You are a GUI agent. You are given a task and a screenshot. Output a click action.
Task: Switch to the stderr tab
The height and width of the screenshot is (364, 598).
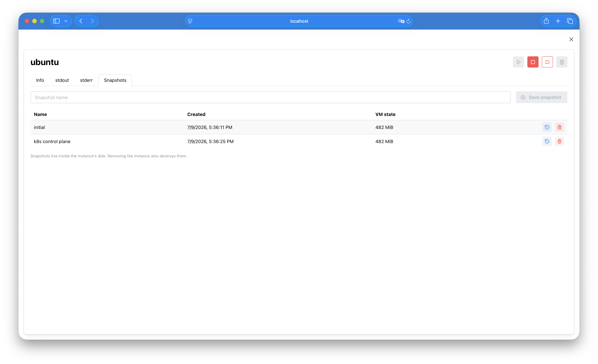tap(86, 80)
